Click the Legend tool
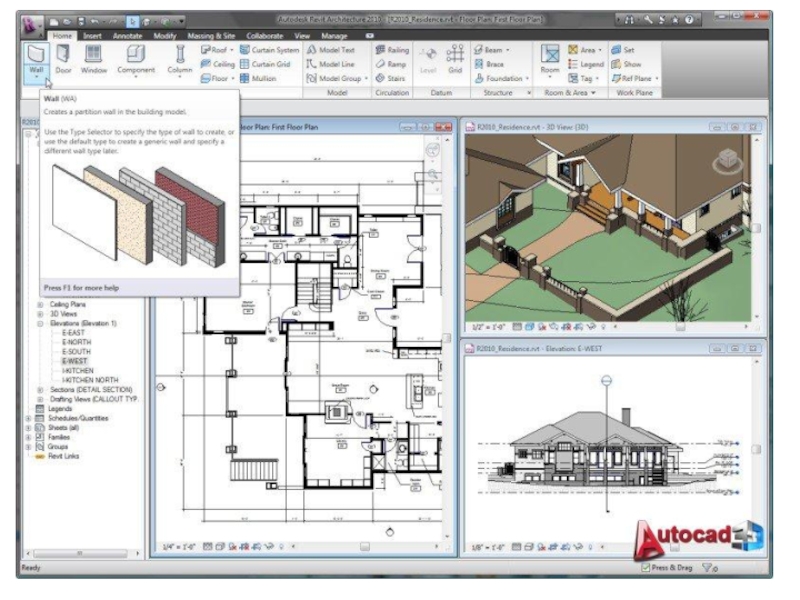Viewport: 800px width, 600px height. click(586, 64)
